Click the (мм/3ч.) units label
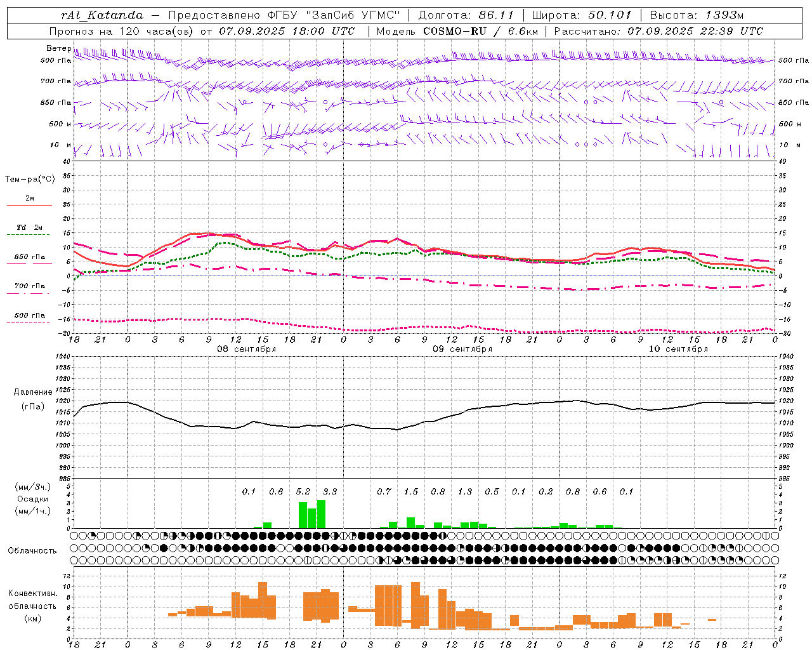This screenshot has height=650, width=812. [x=32, y=487]
